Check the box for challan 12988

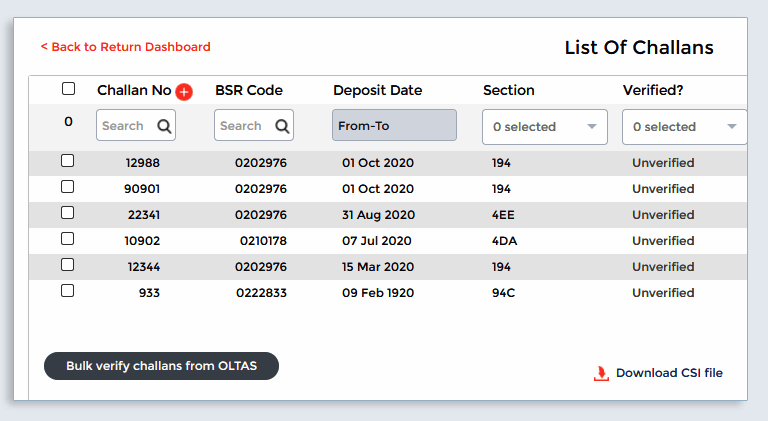coord(68,161)
